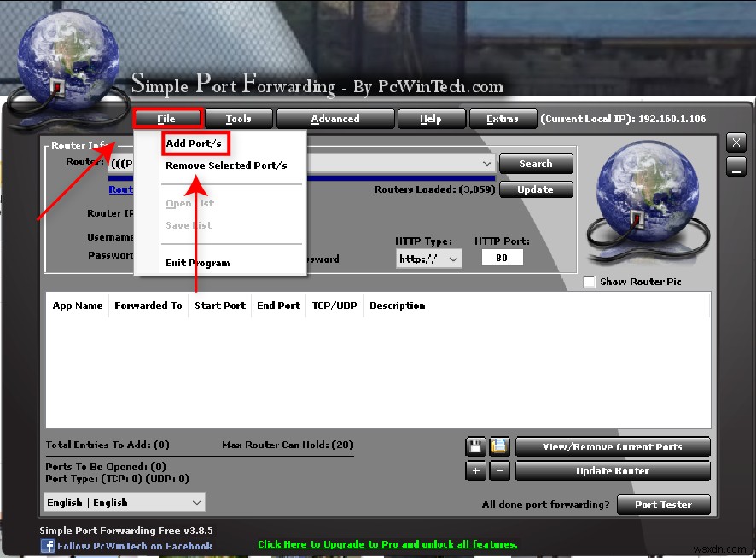
Task: Minimize the Simple Port Forwarding window
Action: pos(736,166)
